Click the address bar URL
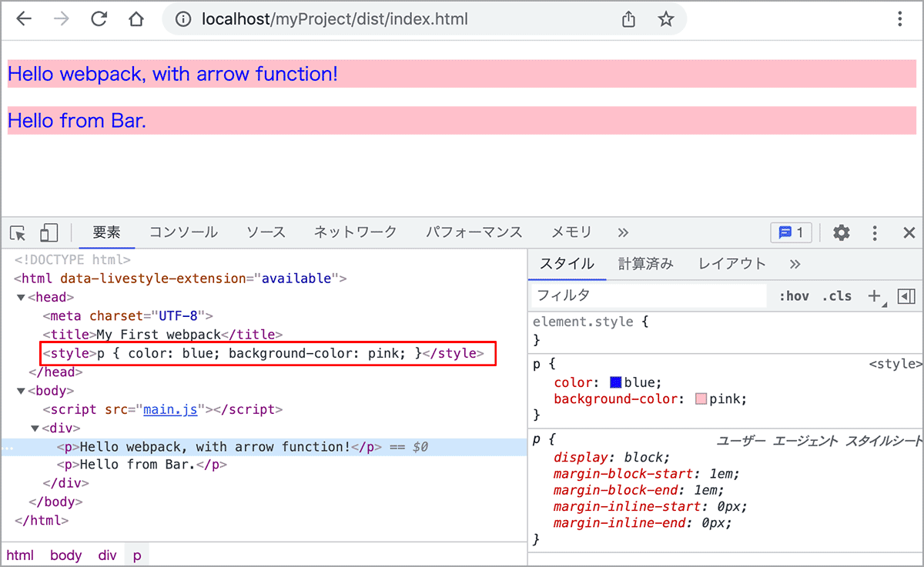 (x=334, y=19)
